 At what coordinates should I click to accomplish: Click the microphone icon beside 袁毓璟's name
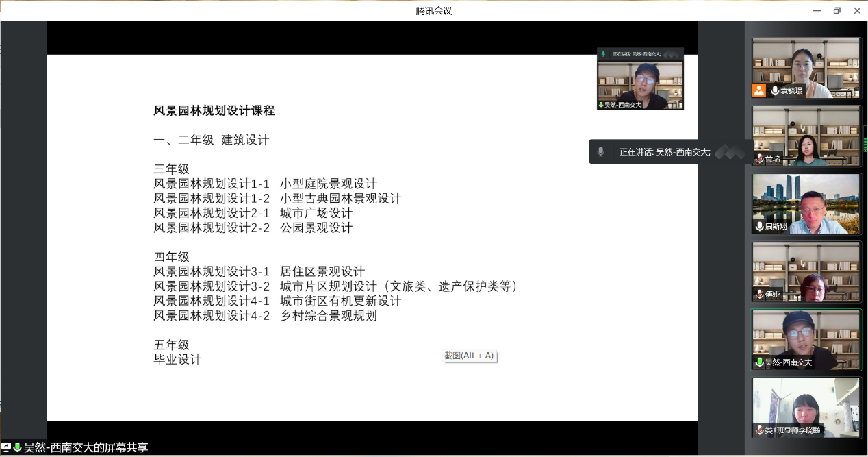(x=775, y=90)
